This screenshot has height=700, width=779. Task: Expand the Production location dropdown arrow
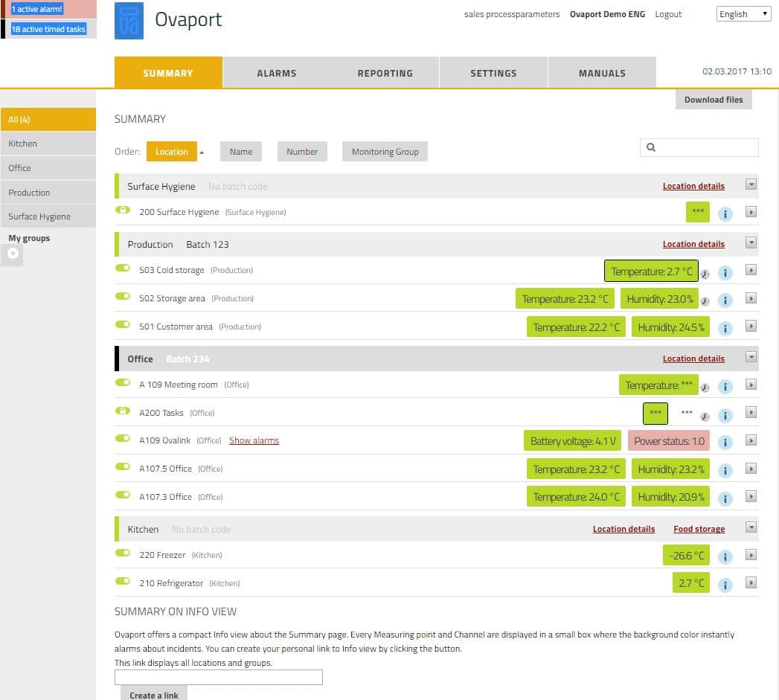[751, 243]
